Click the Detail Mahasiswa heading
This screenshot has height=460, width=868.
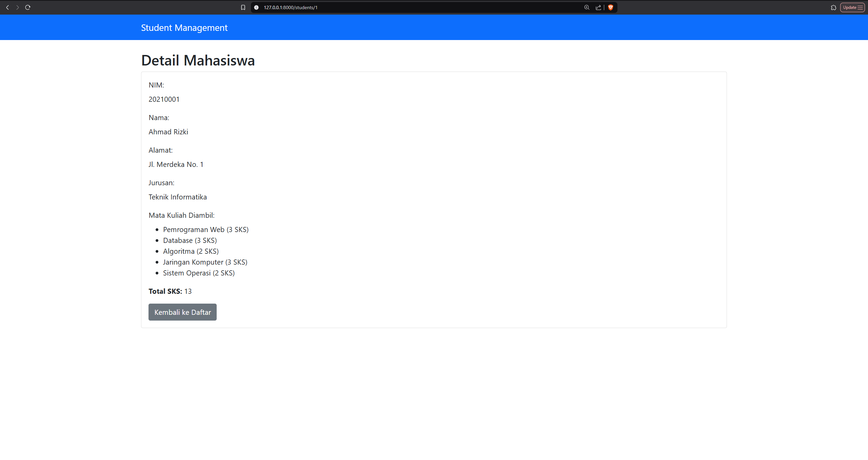(x=198, y=60)
